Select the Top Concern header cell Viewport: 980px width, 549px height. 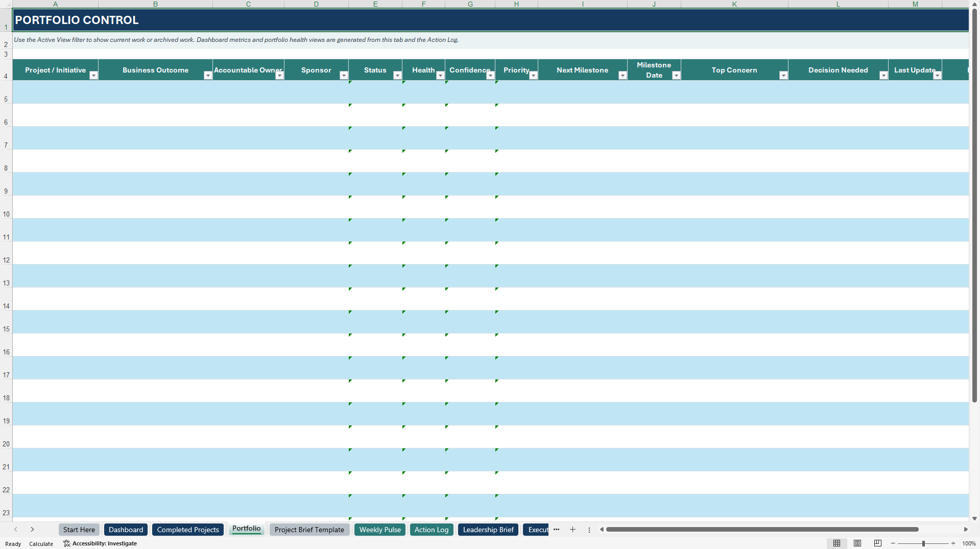[x=734, y=70]
